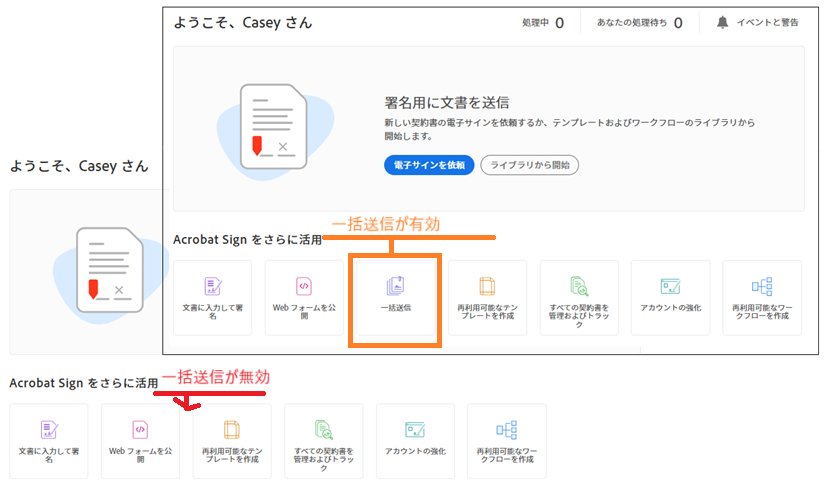
Task: Click Acrobat Sign をさらに活用 heading in upper window
Action: pyautogui.click(x=247, y=240)
